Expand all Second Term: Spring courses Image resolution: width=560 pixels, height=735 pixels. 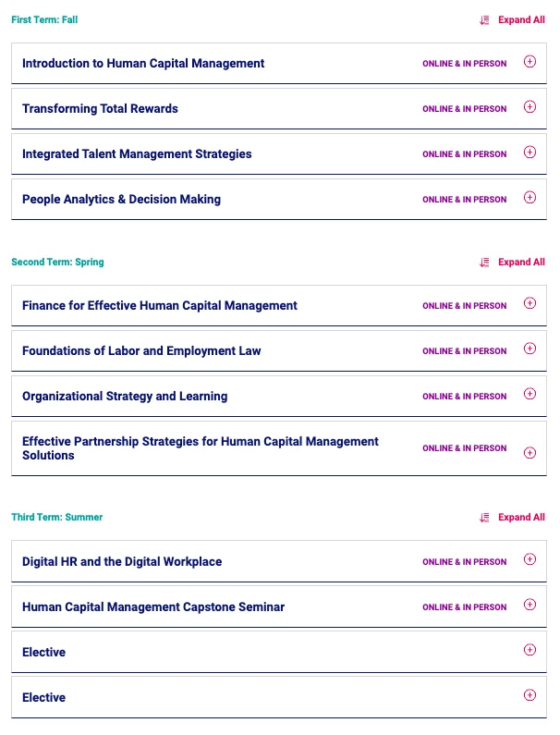click(521, 263)
